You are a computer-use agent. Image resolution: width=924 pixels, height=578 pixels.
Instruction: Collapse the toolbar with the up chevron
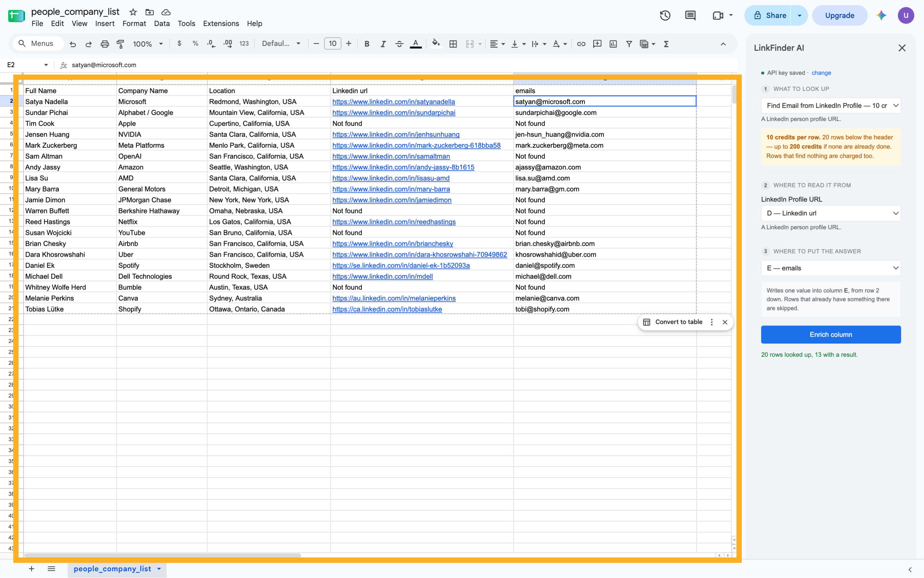pos(723,44)
